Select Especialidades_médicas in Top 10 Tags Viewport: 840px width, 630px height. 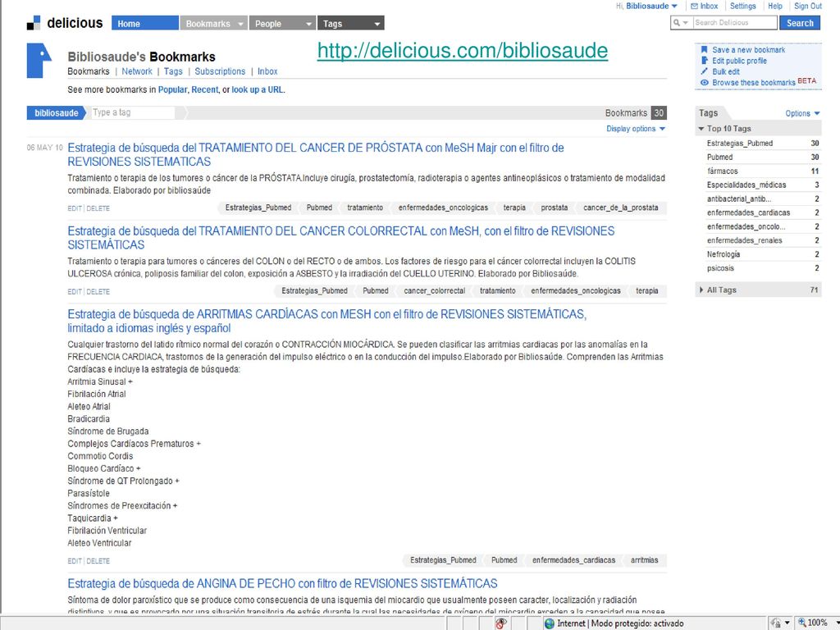(746, 185)
